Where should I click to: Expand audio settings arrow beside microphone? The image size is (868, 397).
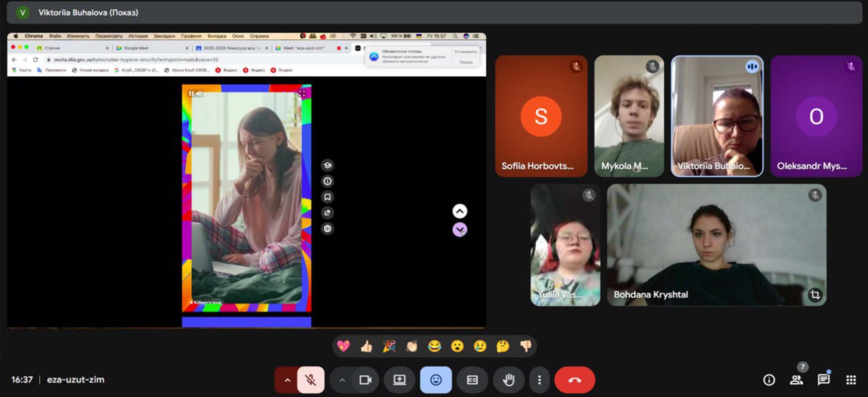(287, 380)
